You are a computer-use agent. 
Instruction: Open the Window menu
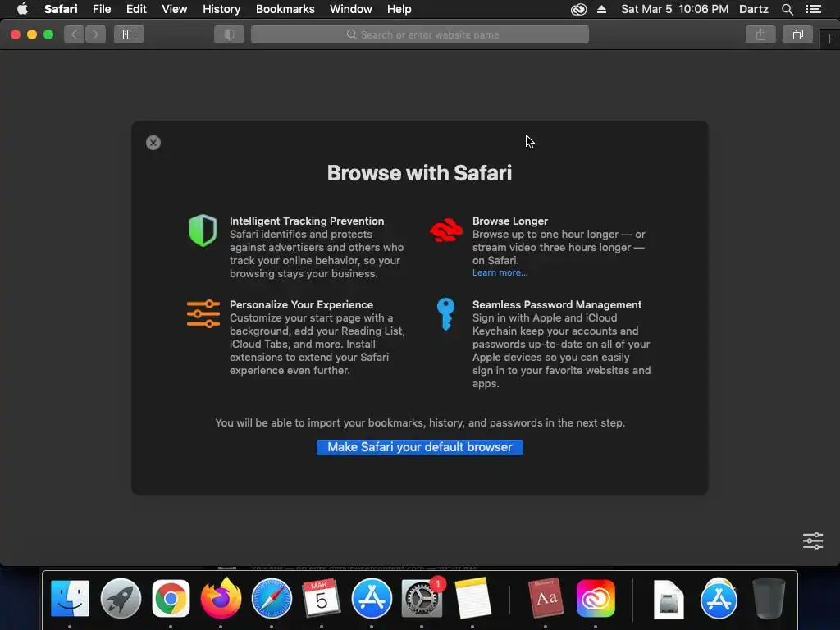(351, 9)
